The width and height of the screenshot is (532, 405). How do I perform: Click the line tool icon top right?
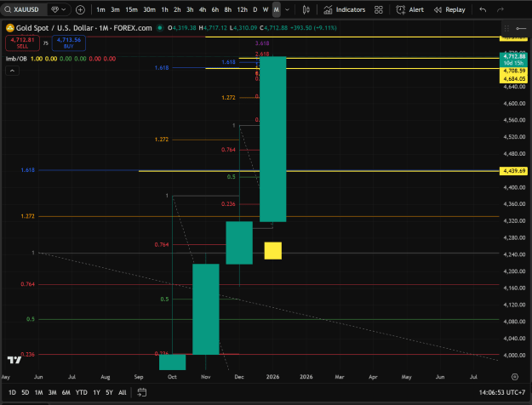[521, 28]
